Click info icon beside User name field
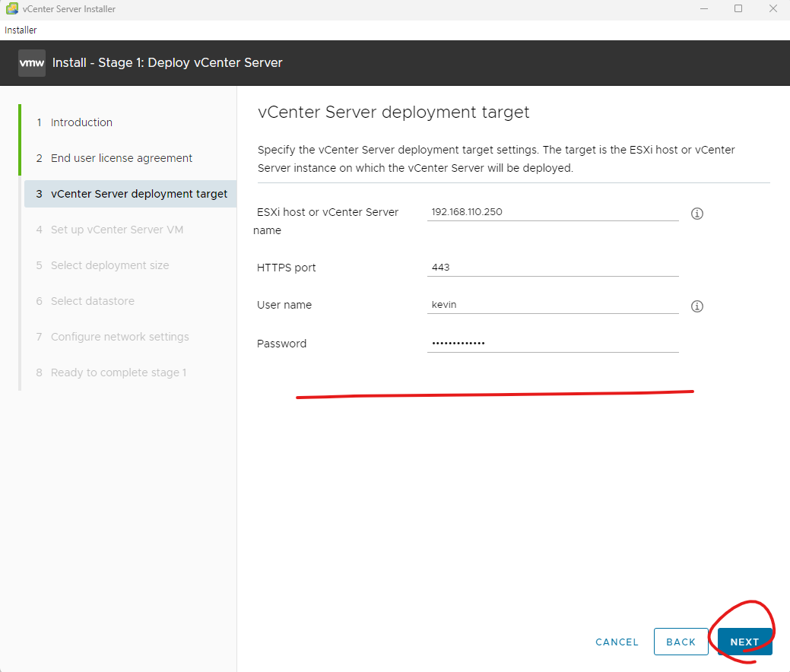Screen dimensions: 790x672 point(696,306)
